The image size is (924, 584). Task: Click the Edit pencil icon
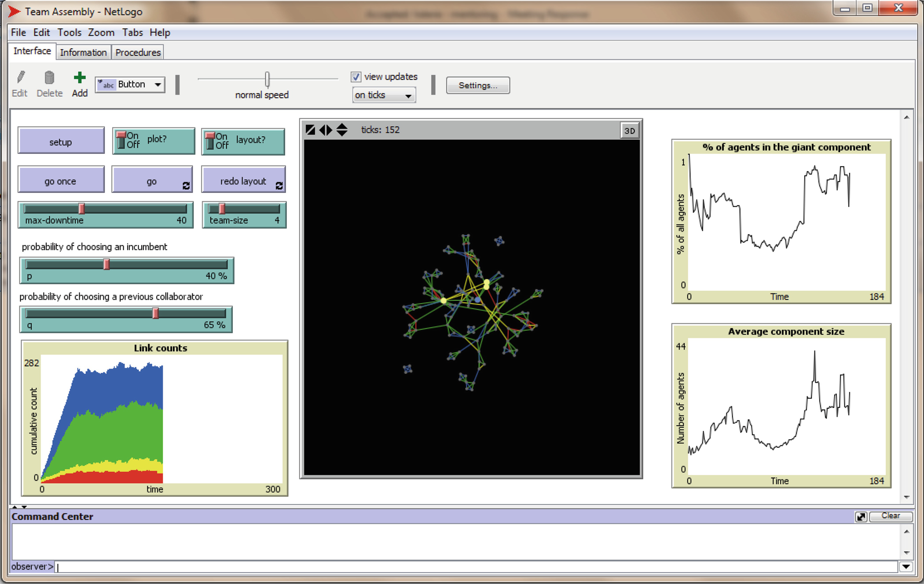coord(20,78)
